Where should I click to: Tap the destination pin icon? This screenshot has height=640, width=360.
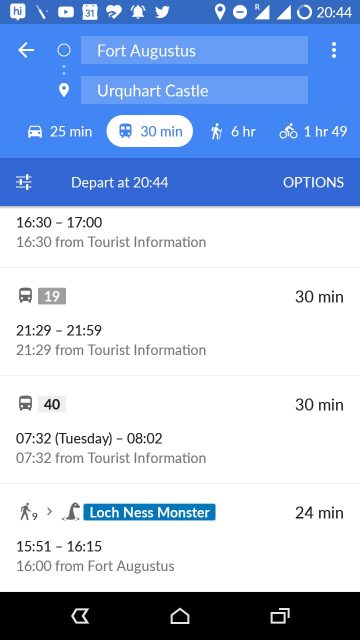click(64, 90)
